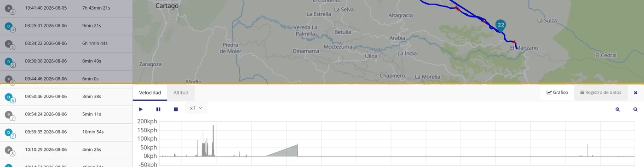Click the 7h 43min 21s duration
644x167 pixels.
pyautogui.click(x=96, y=8)
